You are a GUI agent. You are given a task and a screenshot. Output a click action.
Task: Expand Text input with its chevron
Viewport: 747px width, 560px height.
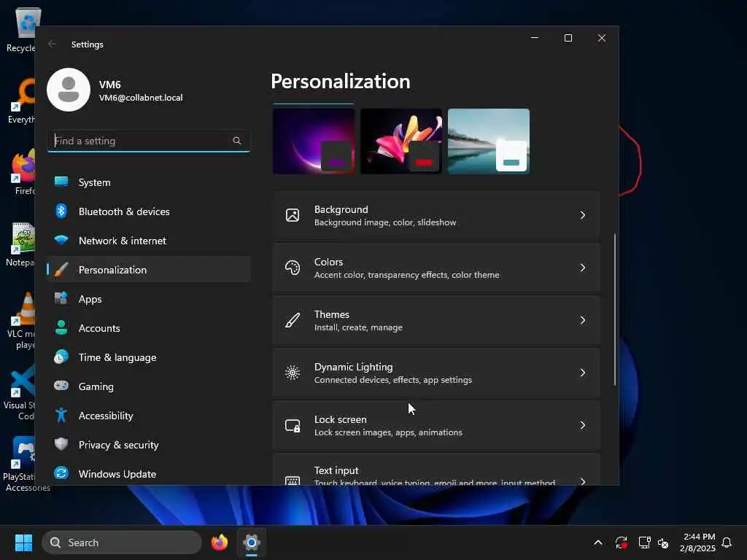583,481
